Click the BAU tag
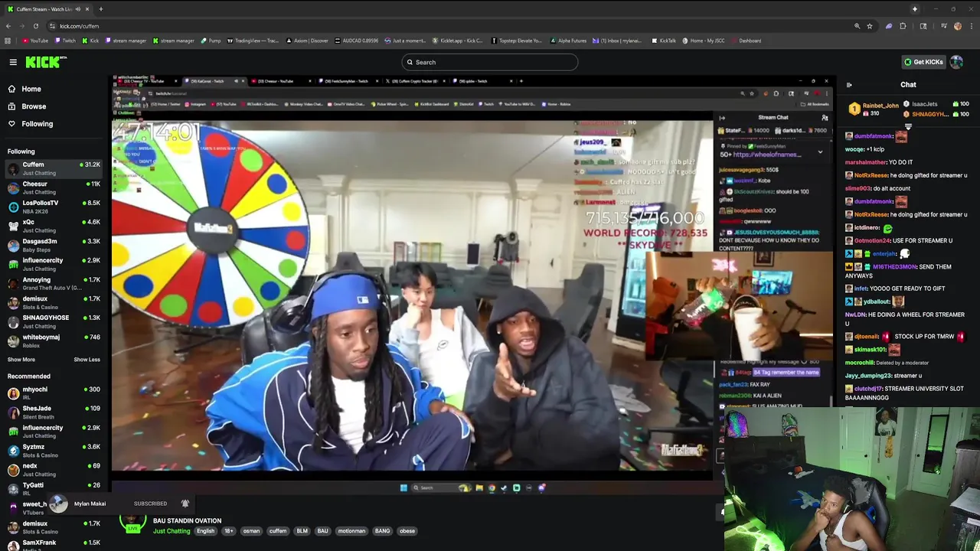 click(x=322, y=531)
